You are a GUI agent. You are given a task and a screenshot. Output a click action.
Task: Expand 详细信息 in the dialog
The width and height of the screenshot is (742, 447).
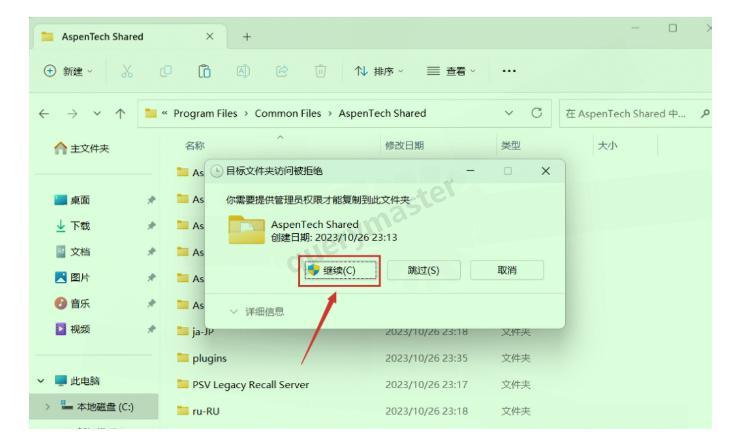pos(257,312)
